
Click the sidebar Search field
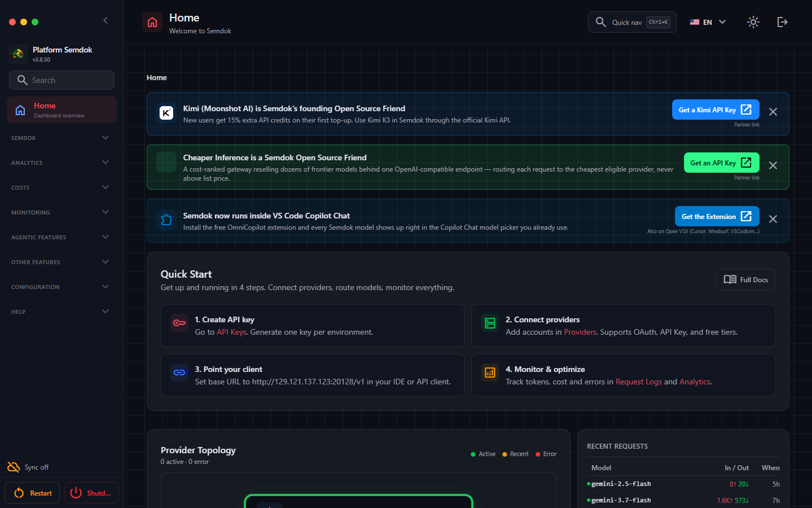pyautogui.click(x=61, y=80)
